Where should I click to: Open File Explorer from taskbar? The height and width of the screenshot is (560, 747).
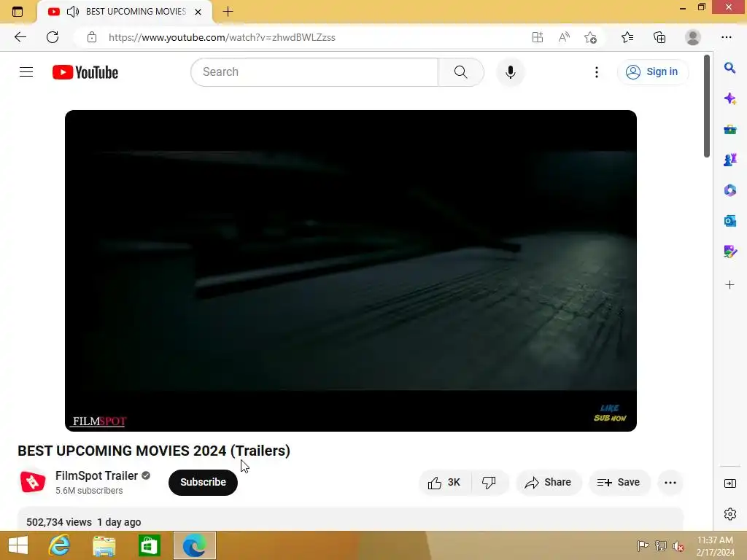pos(104,545)
